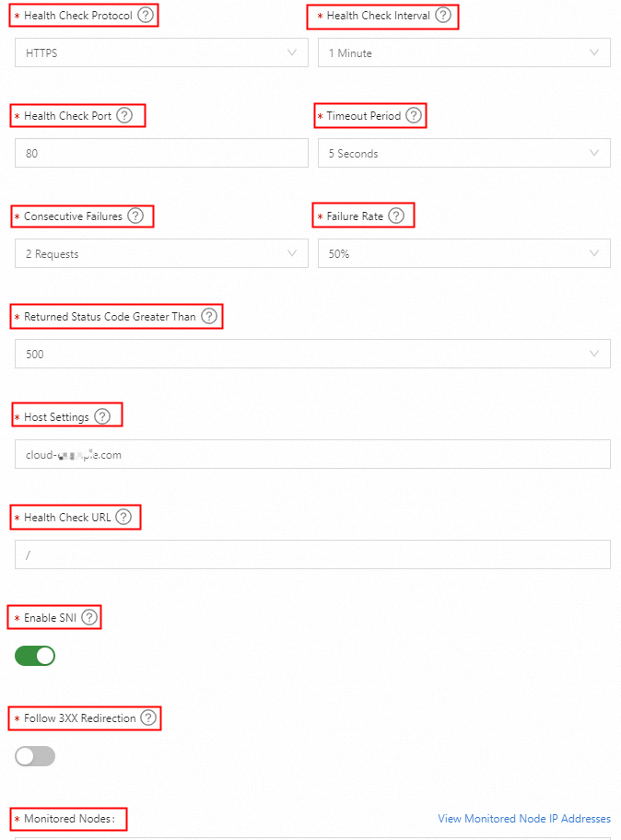Open View Monitored Node IP Addresses link

click(523, 818)
